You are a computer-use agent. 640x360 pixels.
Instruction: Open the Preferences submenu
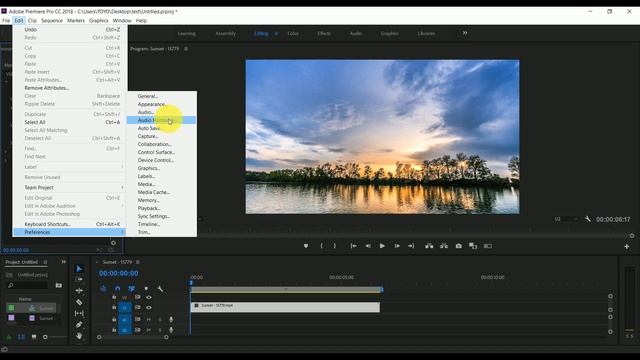(69, 232)
